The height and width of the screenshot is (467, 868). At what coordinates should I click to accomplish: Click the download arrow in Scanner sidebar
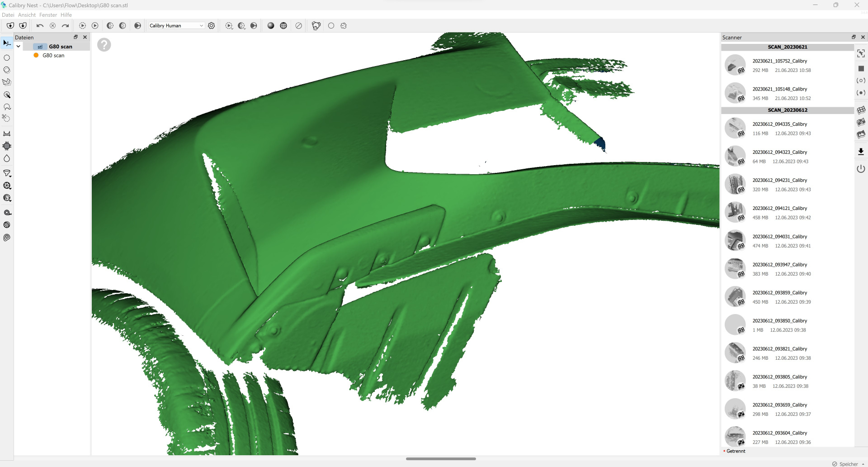click(x=861, y=152)
